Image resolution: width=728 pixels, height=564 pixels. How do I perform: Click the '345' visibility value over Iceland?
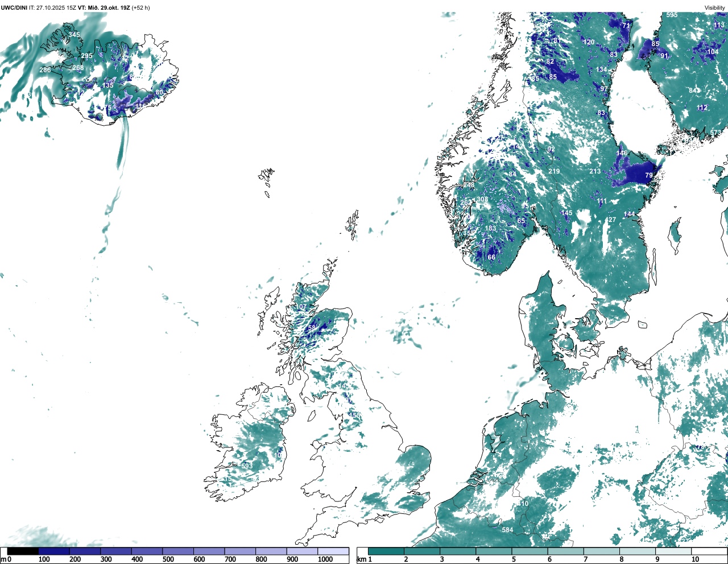point(74,35)
